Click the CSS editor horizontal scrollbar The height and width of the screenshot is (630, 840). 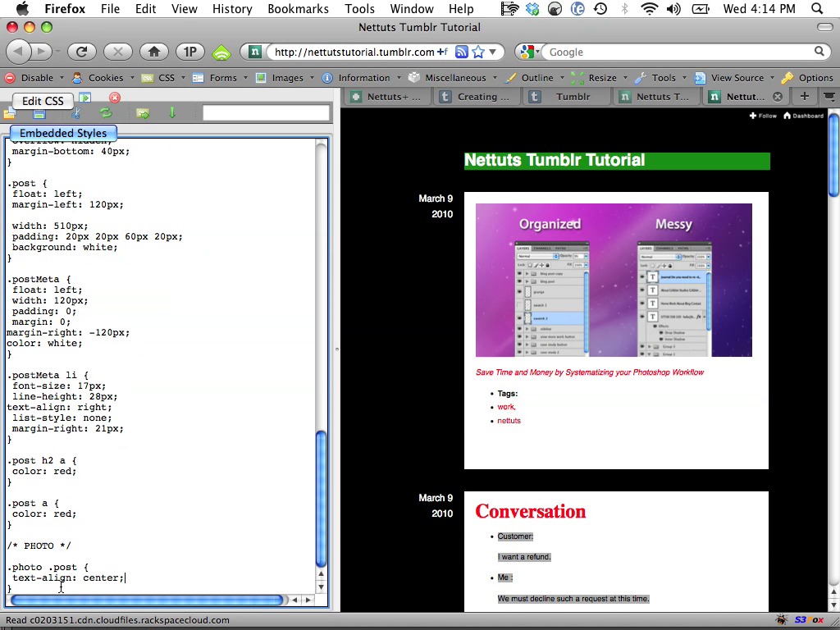(x=146, y=600)
